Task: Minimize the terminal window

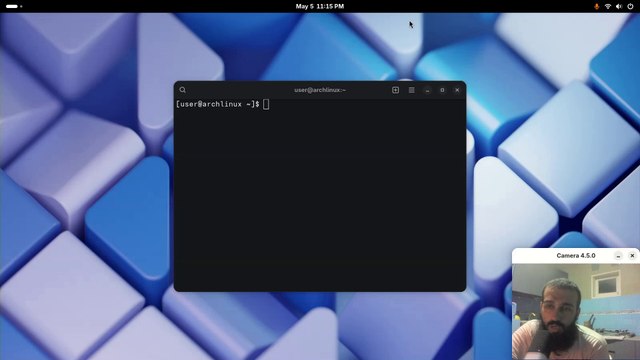Action: pyautogui.click(x=427, y=90)
